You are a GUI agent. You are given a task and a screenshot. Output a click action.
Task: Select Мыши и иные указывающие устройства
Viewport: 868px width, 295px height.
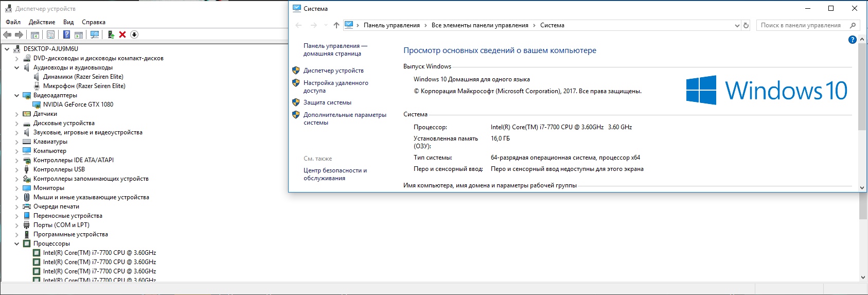pyautogui.click(x=91, y=197)
